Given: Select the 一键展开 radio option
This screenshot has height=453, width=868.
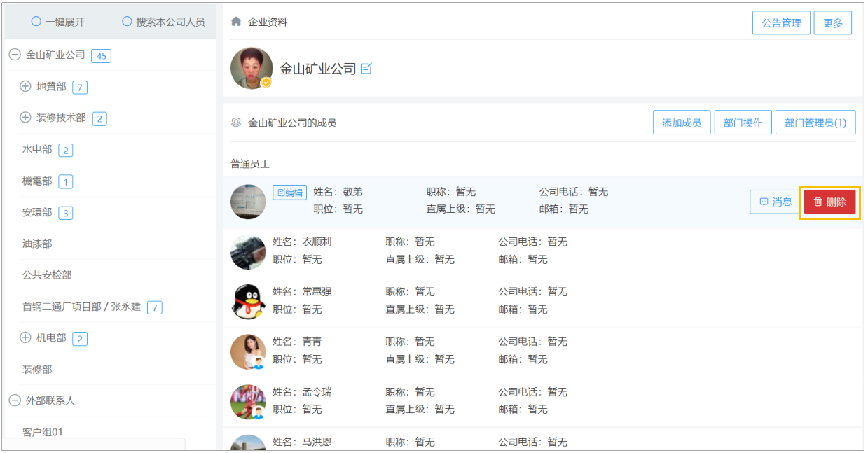Looking at the screenshot, I should 36,22.
